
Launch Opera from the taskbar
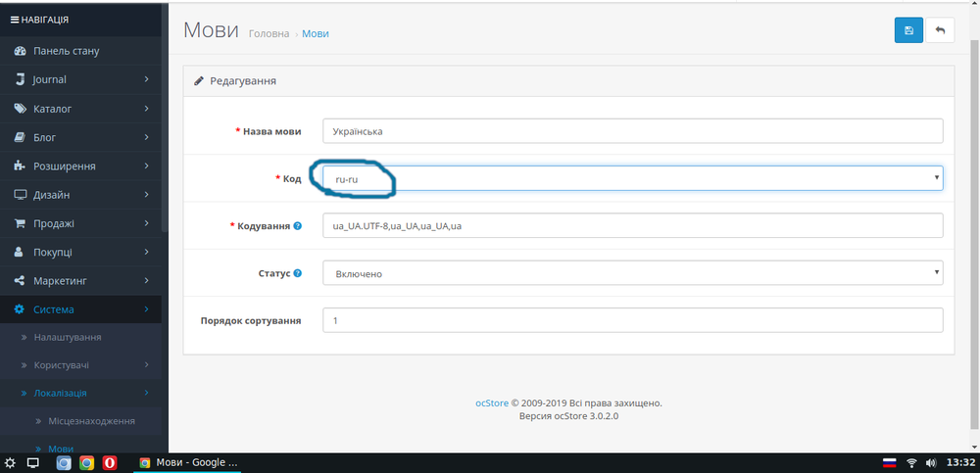click(110, 463)
